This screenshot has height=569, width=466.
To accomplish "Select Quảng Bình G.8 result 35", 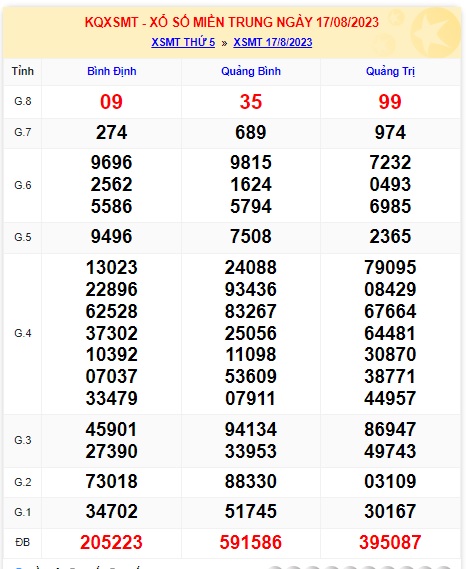I will tap(251, 102).
